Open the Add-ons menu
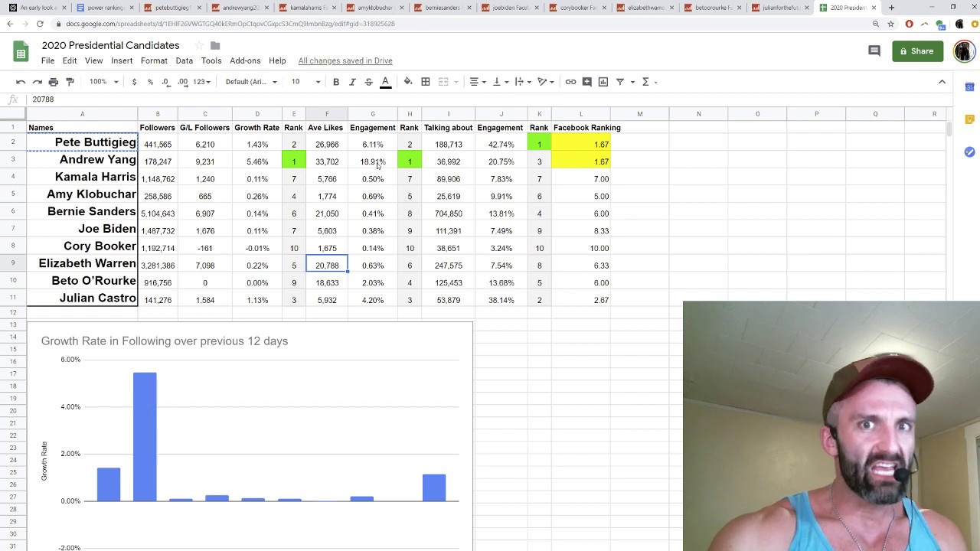980x551 pixels. pos(245,60)
